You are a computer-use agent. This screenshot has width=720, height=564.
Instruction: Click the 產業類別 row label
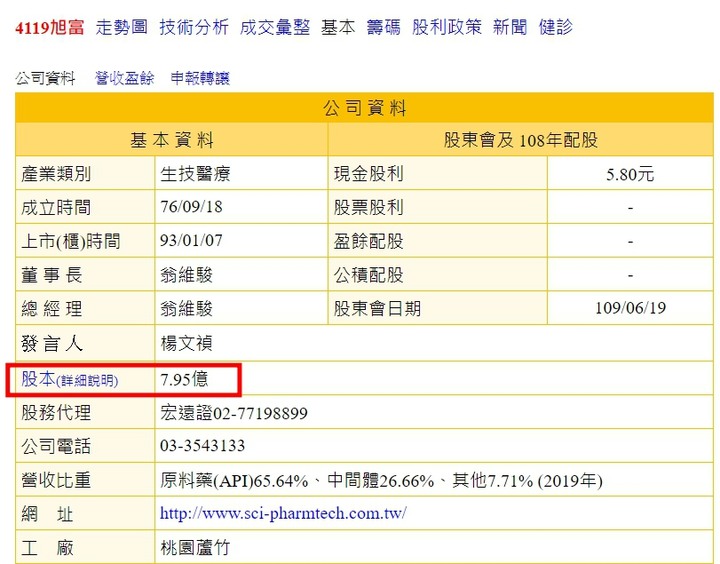click(x=56, y=174)
